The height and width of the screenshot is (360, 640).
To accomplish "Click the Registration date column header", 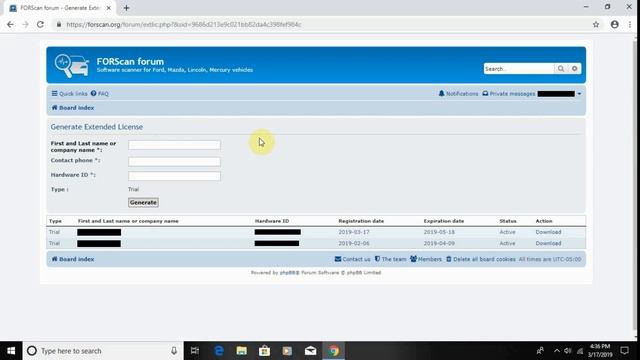I will point(361,221).
